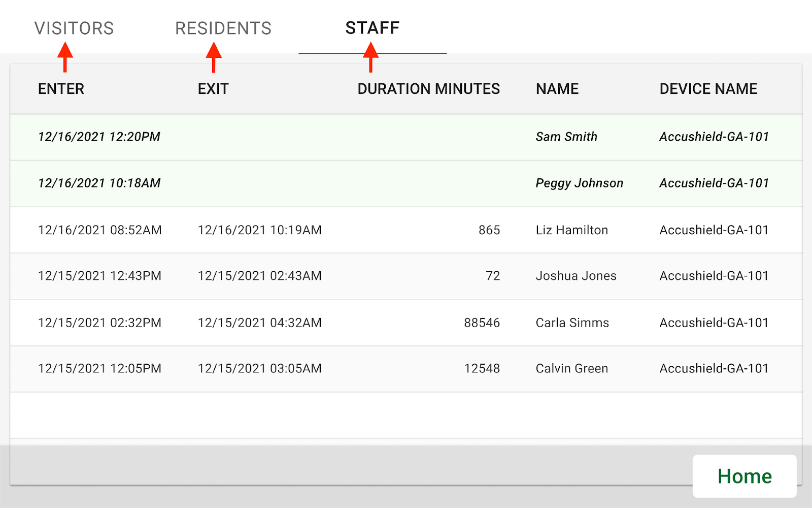The width and height of the screenshot is (812, 508).
Task: Click the enter timestamp 12/16/2021 12:20PM
Action: tap(99, 137)
